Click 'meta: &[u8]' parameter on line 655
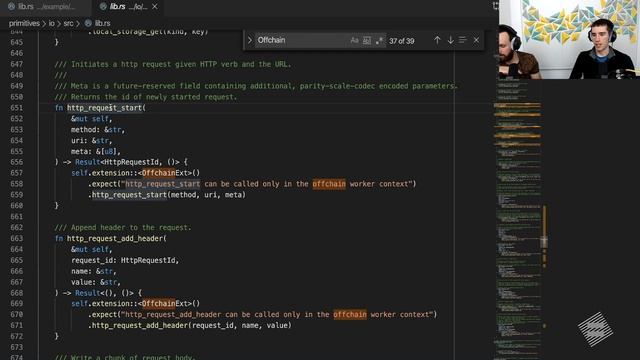The image size is (640, 360). tap(96, 151)
